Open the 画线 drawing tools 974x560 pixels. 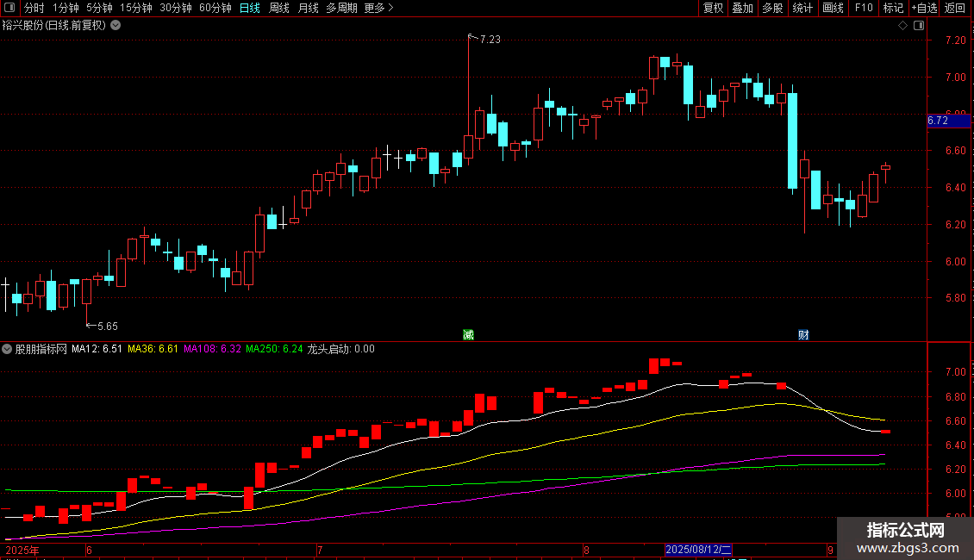[x=833, y=8]
